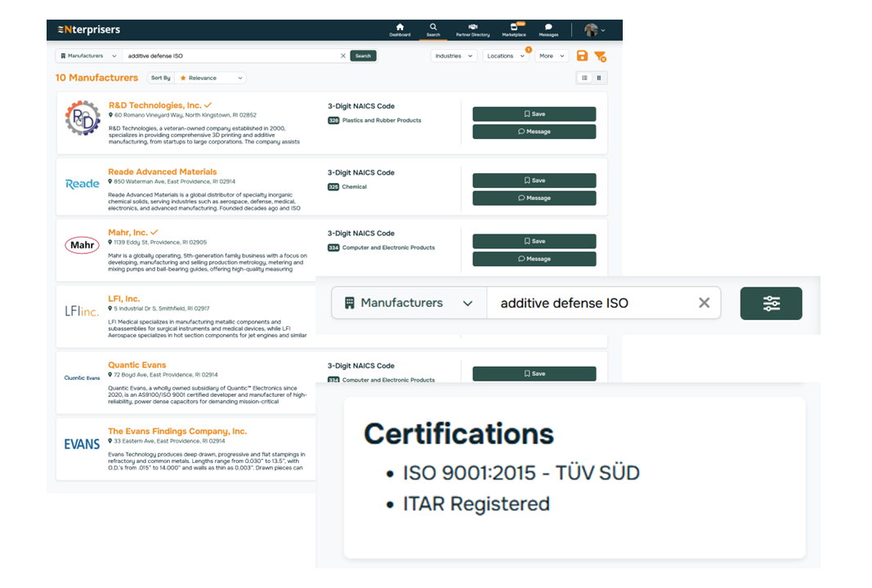Viewport: 872px width, 588px height.
Task: Click the small search field with 'additive defense ISO'
Action: [x=230, y=56]
